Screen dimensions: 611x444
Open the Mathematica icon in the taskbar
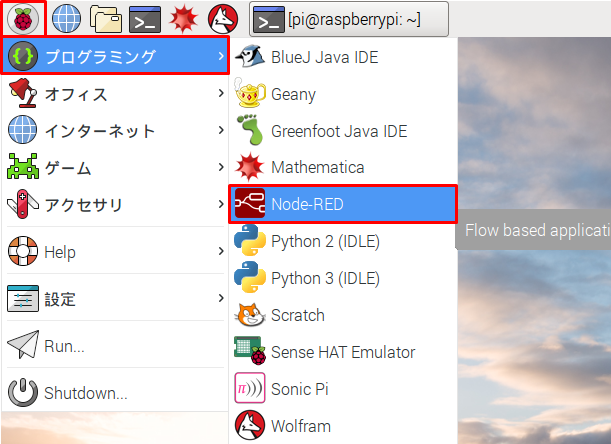[x=184, y=19]
